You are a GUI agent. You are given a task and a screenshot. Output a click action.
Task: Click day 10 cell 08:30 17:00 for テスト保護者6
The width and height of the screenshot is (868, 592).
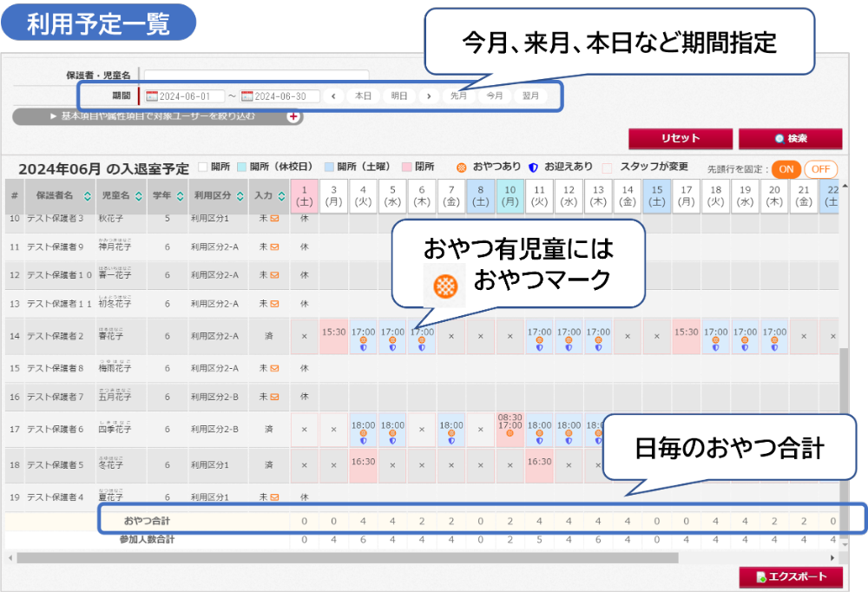[x=510, y=430]
